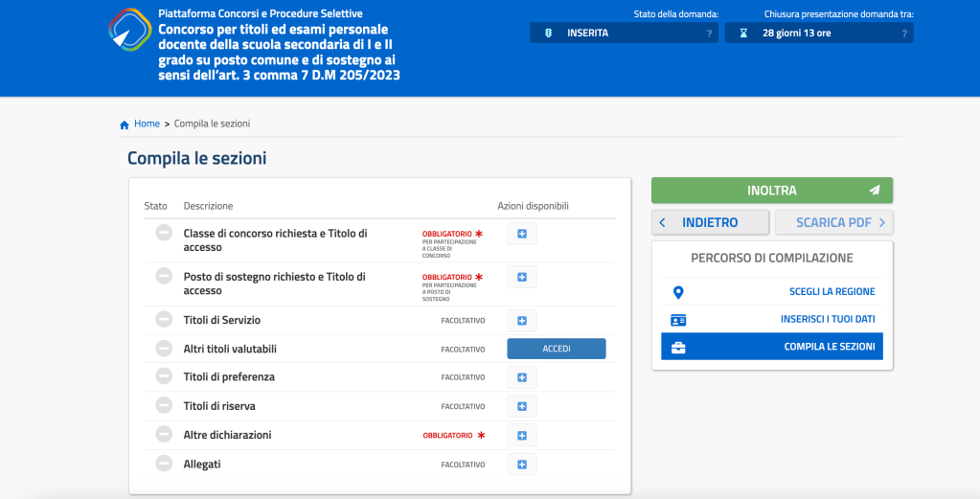Click the ID card icon beside Inserisci i tuoi dati

[x=678, y=321]
